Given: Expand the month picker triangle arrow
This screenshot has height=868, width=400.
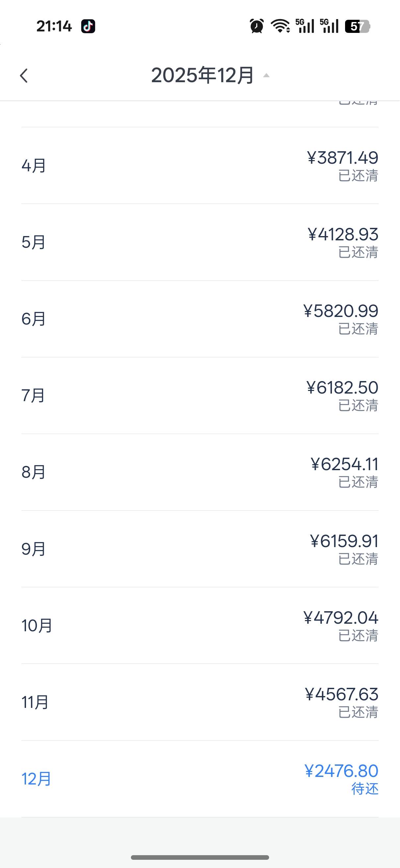Looking at the screenshot, I should tap(266, 76).
